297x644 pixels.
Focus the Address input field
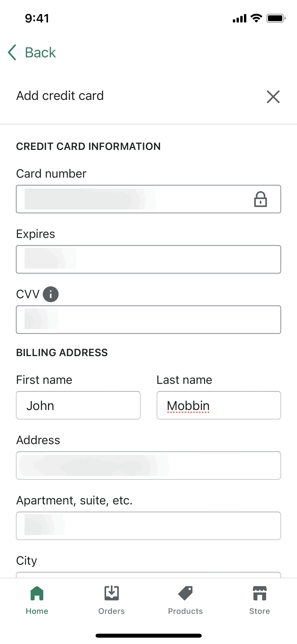click(148, 466)
